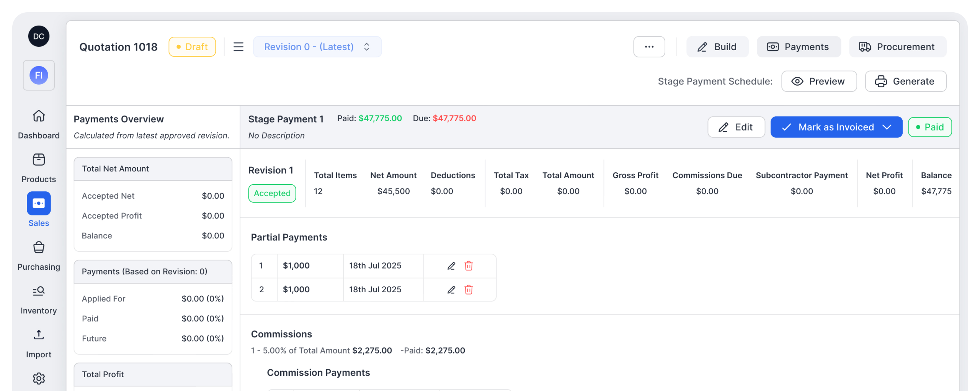Open the Dashboard home icon

tap(39, 116)
